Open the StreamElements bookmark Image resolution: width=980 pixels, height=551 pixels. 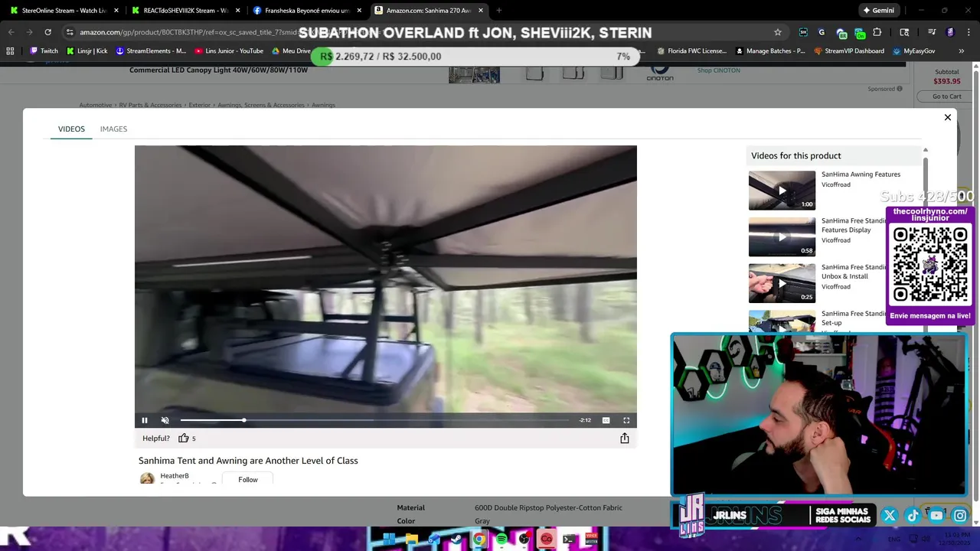(x=151, y=51)
